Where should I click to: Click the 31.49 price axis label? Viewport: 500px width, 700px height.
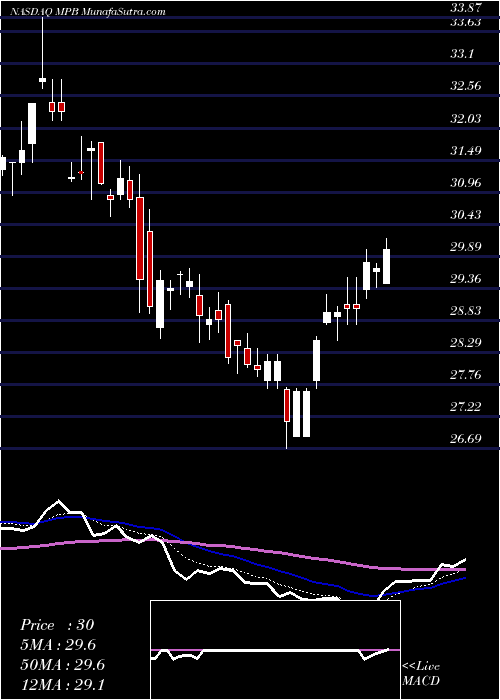point(466,150)
